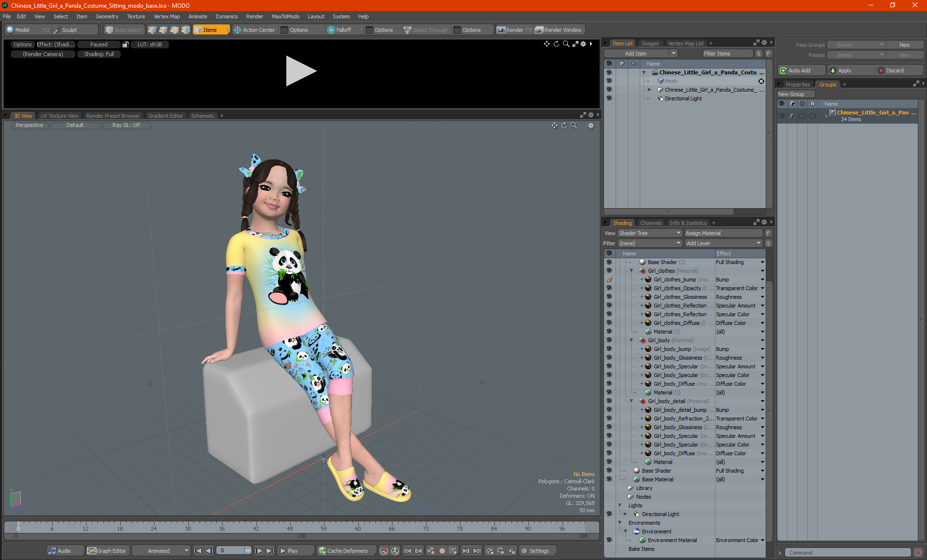
Task: Switch to the Properties tab
Action: pyautogui.click(x=798, y=84)
